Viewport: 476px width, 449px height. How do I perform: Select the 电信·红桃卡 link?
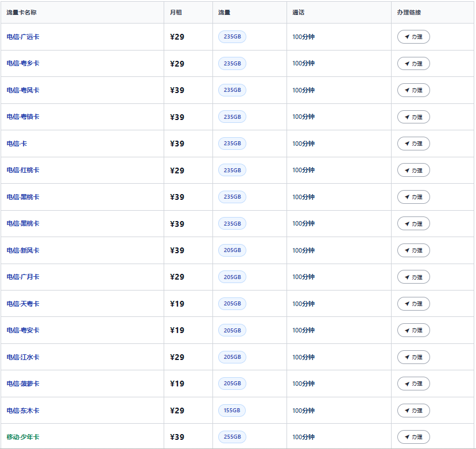pos(23,170)
